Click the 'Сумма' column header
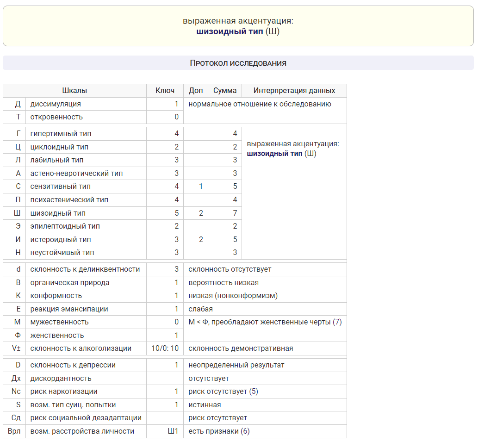 pos(224,91)
